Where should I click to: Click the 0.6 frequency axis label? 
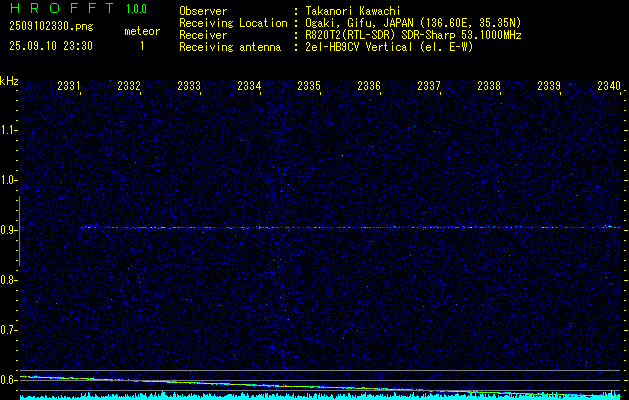tap(8, 380)
